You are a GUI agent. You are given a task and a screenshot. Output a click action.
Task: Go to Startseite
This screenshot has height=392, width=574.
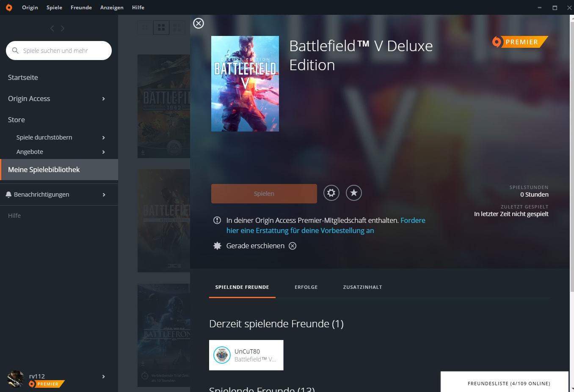click(x=23, y=77)
